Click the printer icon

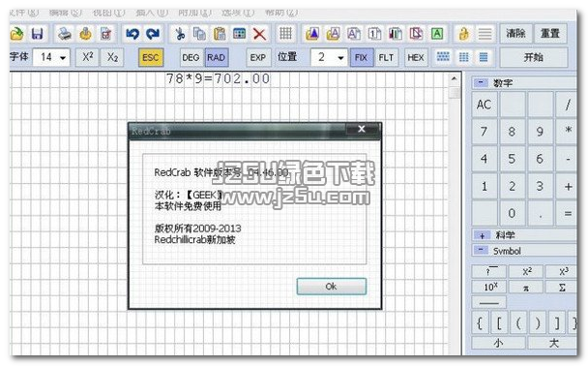[65, 34]
